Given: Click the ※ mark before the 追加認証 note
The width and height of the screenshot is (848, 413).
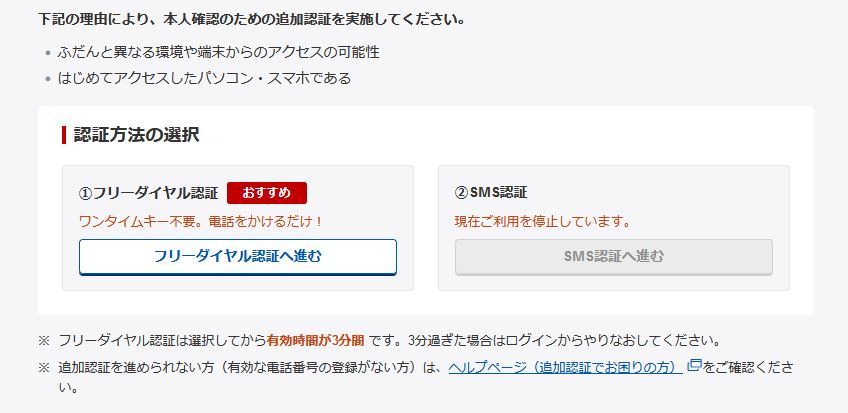Looking at the screenshot, I should (x=44, y=367).
